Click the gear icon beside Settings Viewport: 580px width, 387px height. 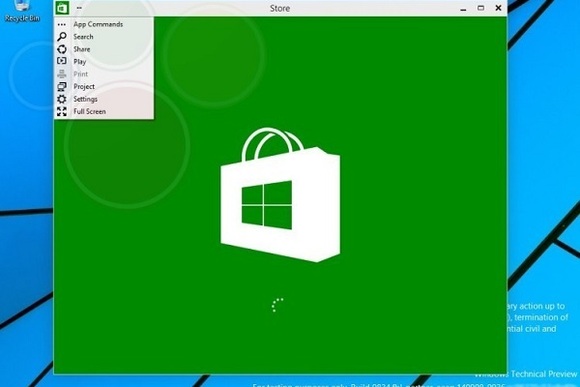62,99
